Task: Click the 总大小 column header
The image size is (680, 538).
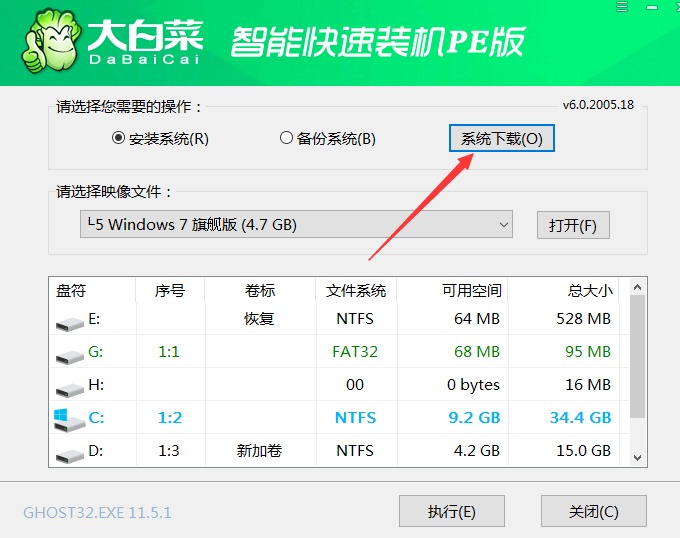Action: click(563, 290)
